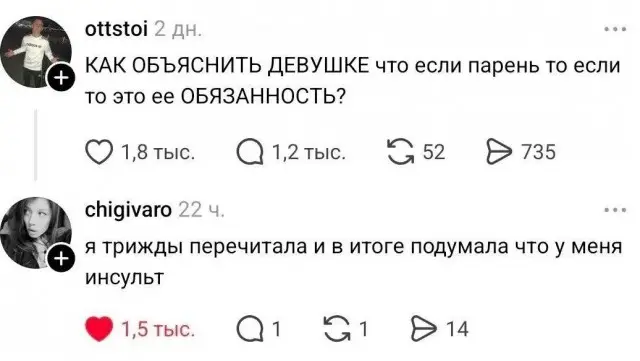Follow ottstoi using plus badge on avatar
This screenshot has width=640, height=361.
[x=61, y=78]
